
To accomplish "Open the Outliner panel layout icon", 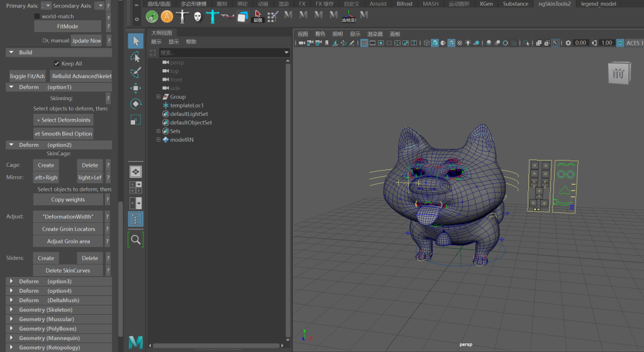I will 136,219.
